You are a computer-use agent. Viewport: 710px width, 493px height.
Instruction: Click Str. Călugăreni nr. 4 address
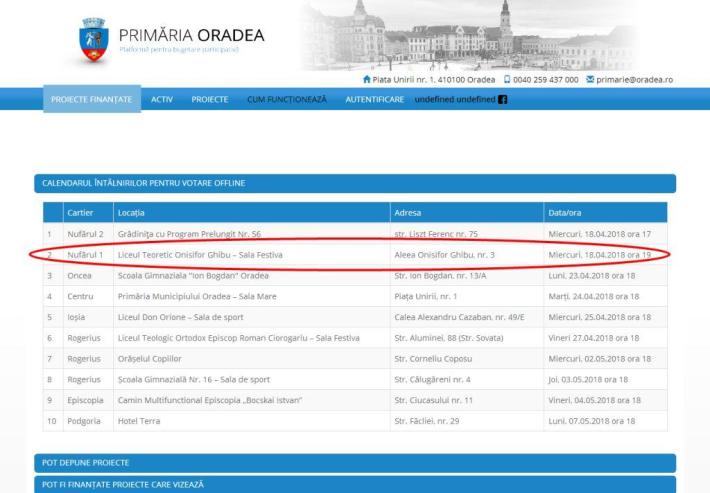click(x=432, y=380)
